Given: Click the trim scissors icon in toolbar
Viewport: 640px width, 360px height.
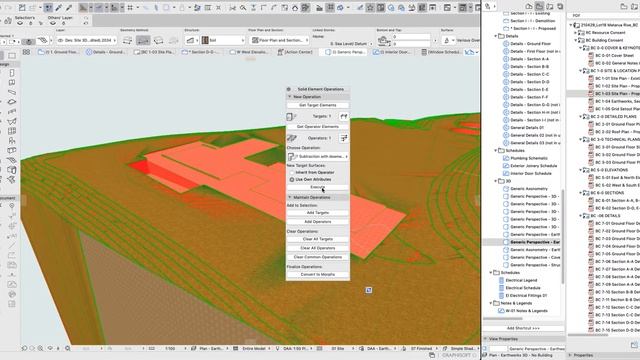Looking at the screenshot, I should pos(233,7).
